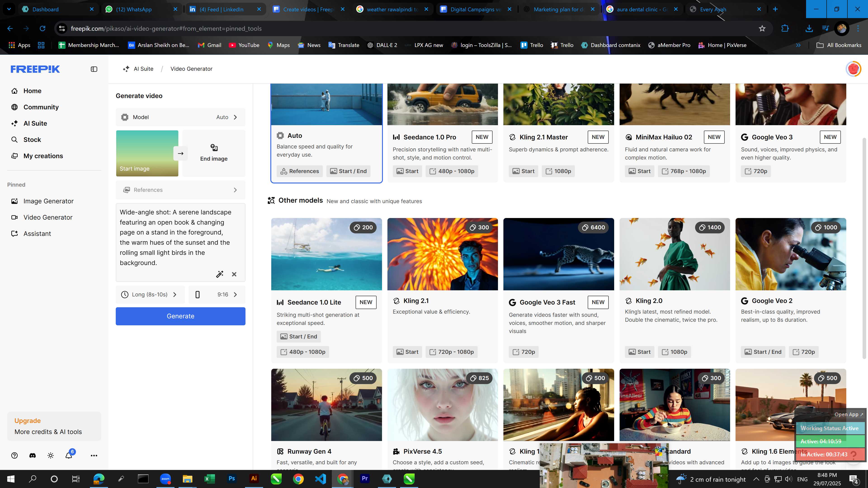Show more bookmarks with chevron
Image resolution: width=868 pixels, height=488 pixels.
tap(798, 45)
